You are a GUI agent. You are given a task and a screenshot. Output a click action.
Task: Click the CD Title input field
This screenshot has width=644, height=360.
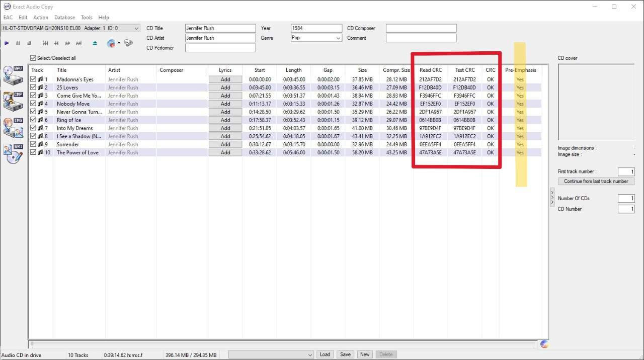click(x=220, y=29)
